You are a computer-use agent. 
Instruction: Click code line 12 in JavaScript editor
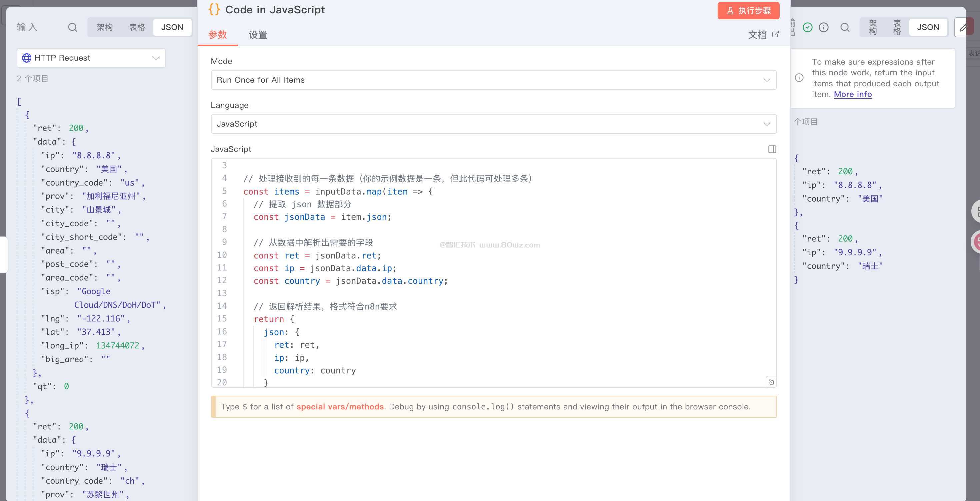click(350, 281)
